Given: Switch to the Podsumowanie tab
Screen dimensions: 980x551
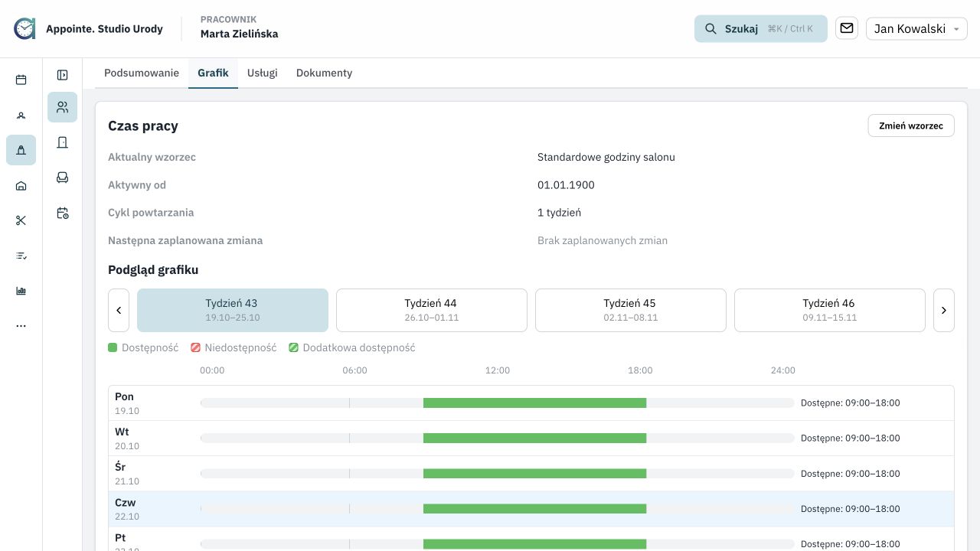Looking at the screenshot, I should coord(142,73).
